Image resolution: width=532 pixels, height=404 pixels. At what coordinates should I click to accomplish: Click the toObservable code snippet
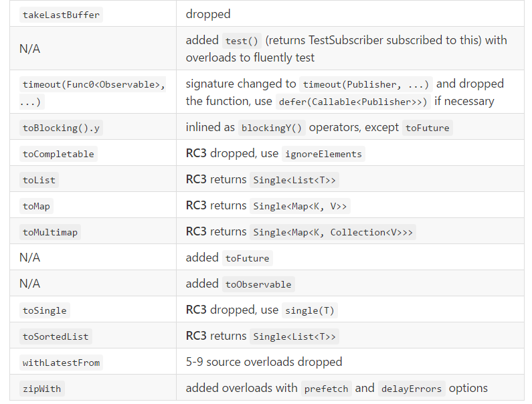258,284
